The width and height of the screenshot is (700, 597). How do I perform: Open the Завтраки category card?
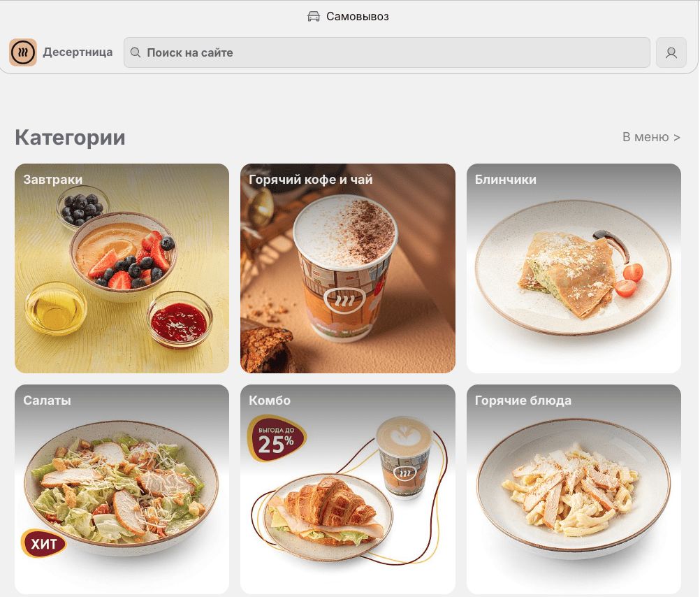click(122, 268)
